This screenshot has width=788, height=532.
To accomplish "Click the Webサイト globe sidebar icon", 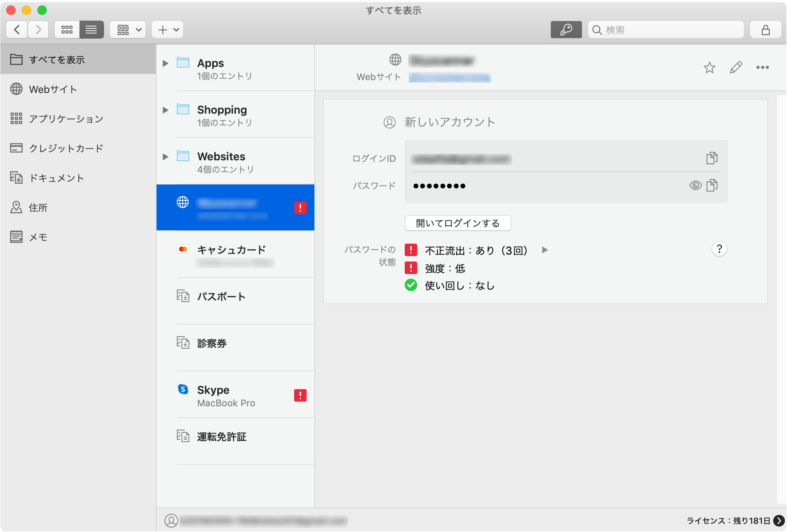I will click(x=16, y=89).
